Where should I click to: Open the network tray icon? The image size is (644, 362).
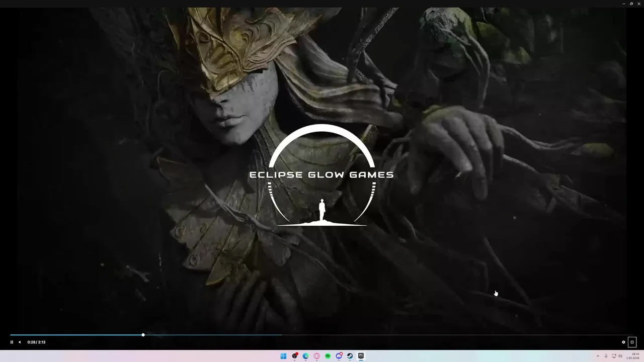pyautogui.click(x=614, y=356)
